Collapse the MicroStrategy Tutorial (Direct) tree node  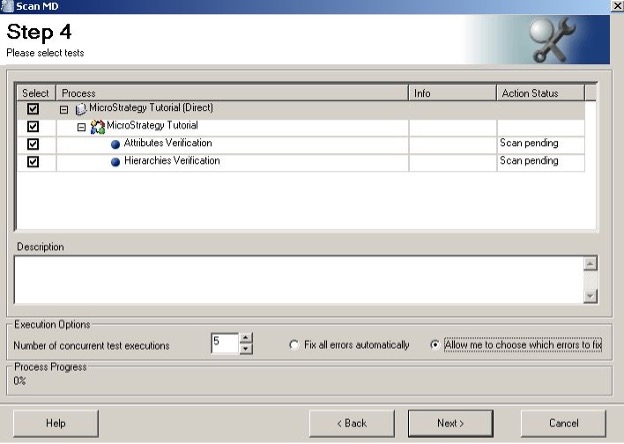(x=65, y=109)
